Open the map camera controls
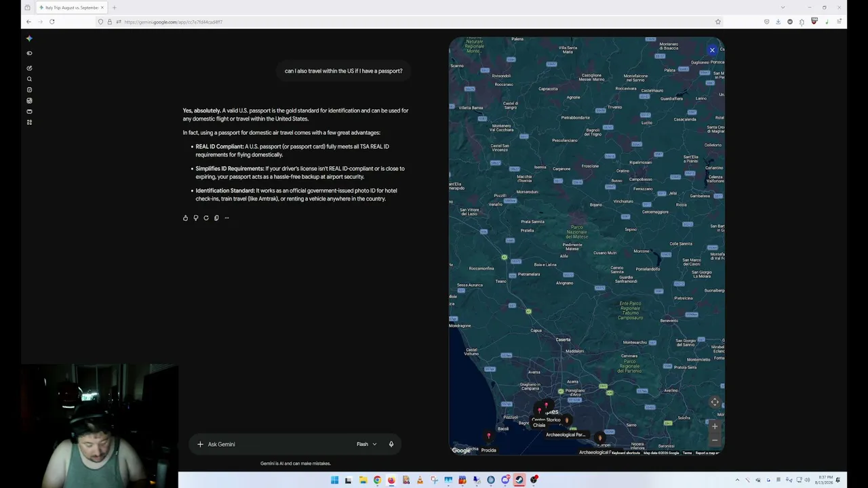This screenshot has height=488, width=868. tap(715, 402)
